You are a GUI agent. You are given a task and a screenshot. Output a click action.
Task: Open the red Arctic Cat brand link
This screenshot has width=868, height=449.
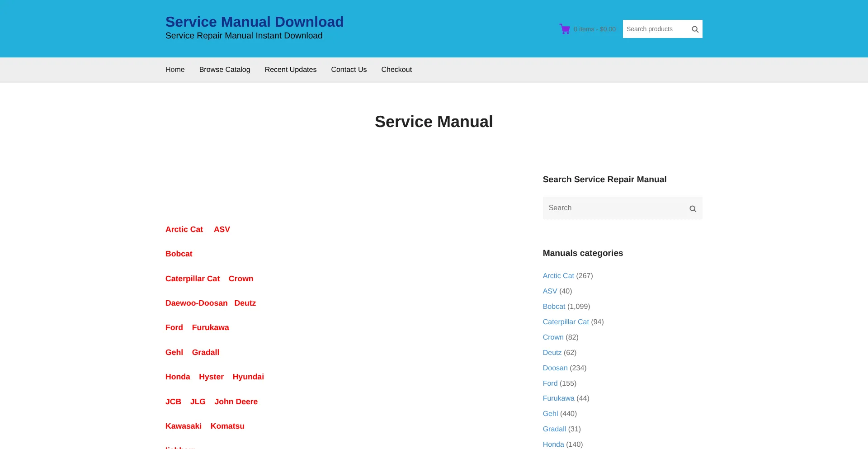pos(184,230)
